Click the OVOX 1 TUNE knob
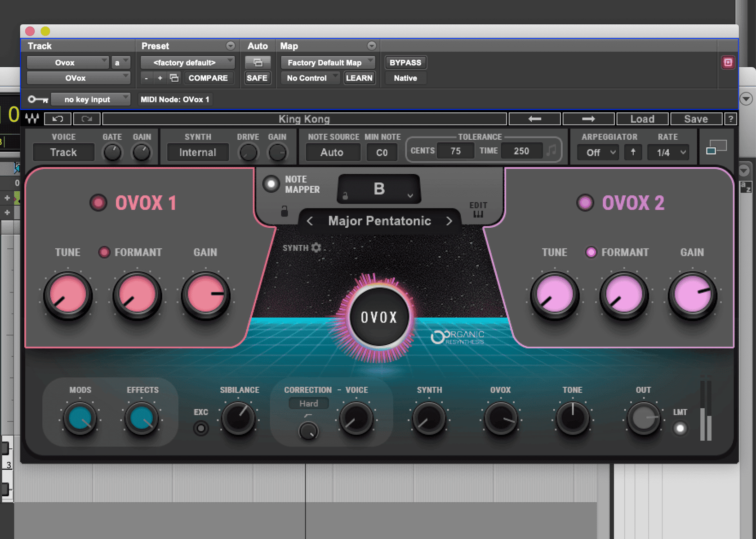The width and height of the screenshot is (756, 539). coord(68,295)
